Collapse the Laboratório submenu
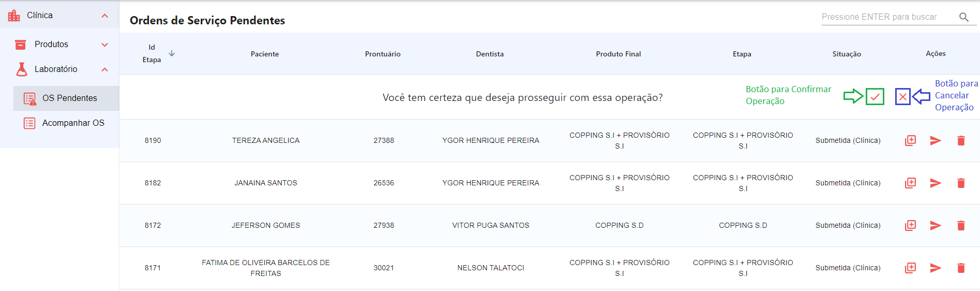Screen dimensions: 980x291 pos(105,69)
